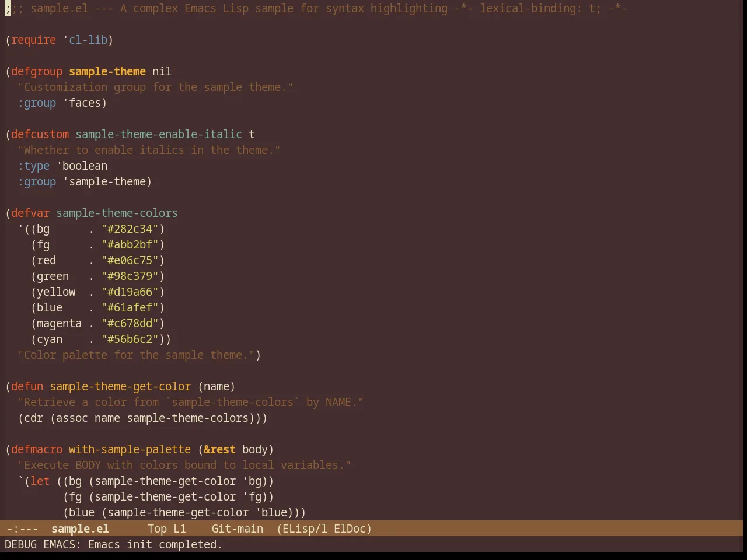The height and width of the screenshot is (560, 747).
Task: Click the sample.el buffer name in mode line
Action: point(80,528)
